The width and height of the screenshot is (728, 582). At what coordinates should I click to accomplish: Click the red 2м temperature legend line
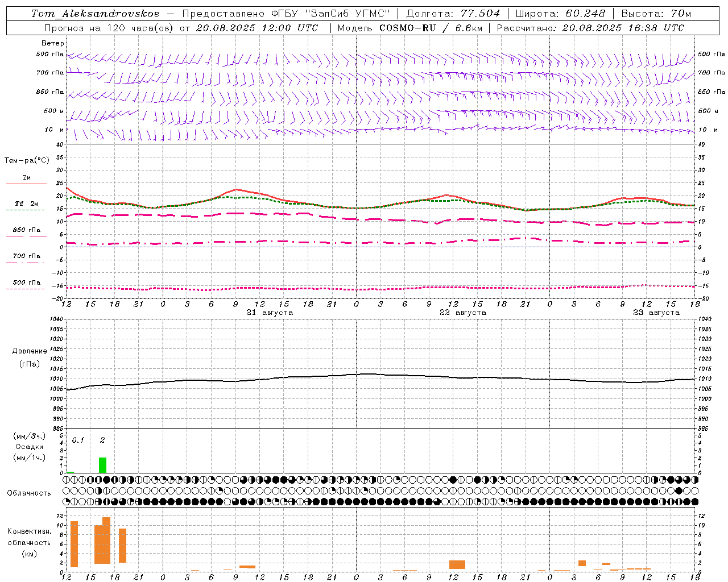[x=26, y=184]
